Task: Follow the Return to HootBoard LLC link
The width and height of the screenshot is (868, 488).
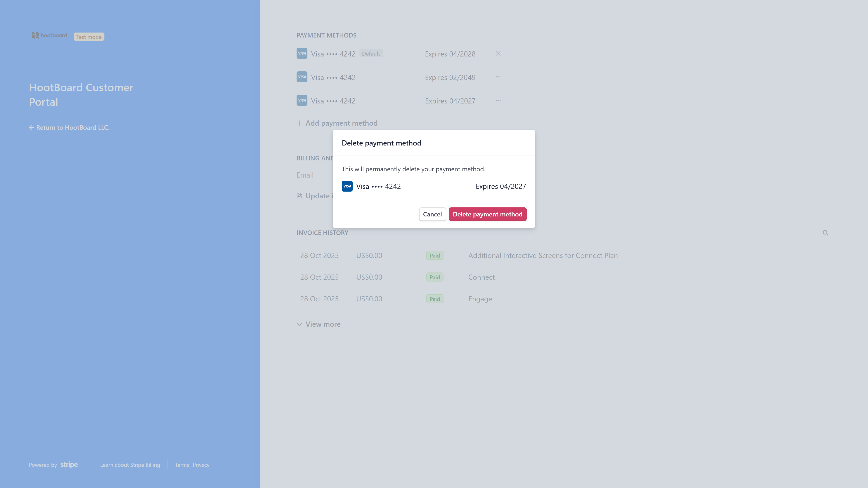Action: 69,127
